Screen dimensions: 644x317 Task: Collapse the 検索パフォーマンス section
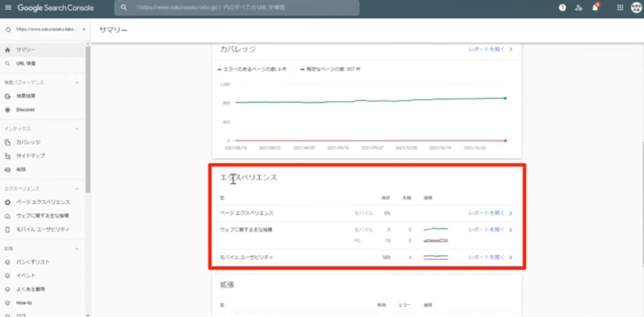pos(76,82)
